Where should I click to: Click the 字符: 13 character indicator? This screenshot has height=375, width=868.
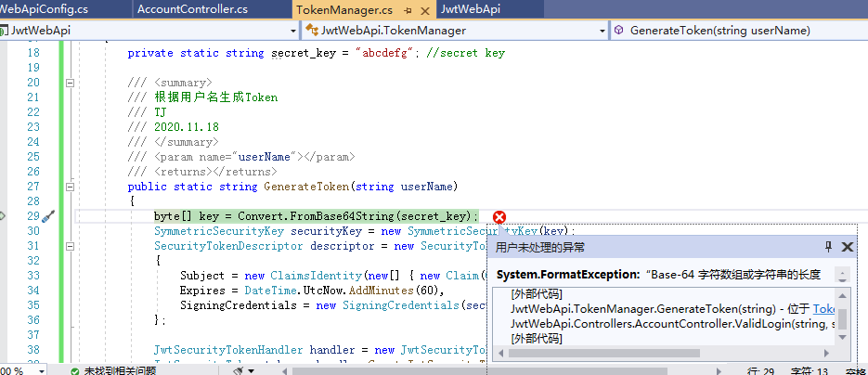pyautogui.click(x=810, y=370)
